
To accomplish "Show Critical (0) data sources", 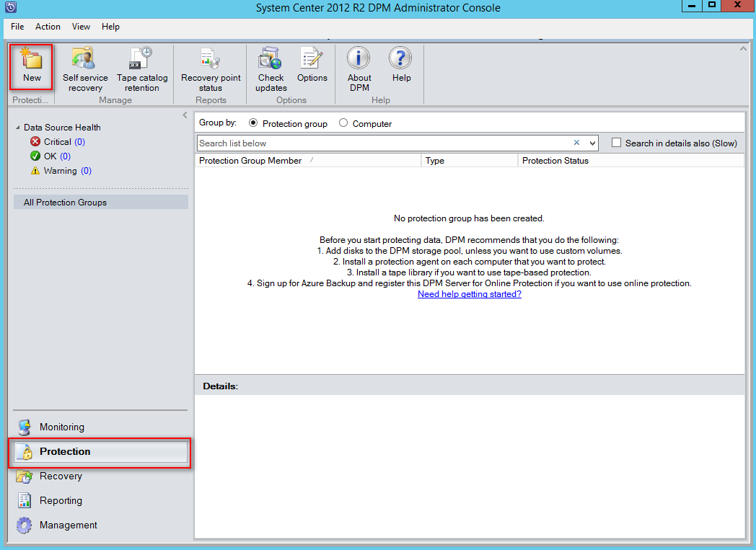I will (x=64, y=141).
